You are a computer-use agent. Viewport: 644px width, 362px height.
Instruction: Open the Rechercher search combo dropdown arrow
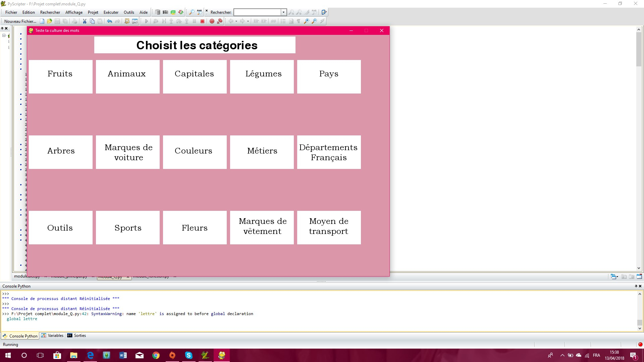point(283,12)
